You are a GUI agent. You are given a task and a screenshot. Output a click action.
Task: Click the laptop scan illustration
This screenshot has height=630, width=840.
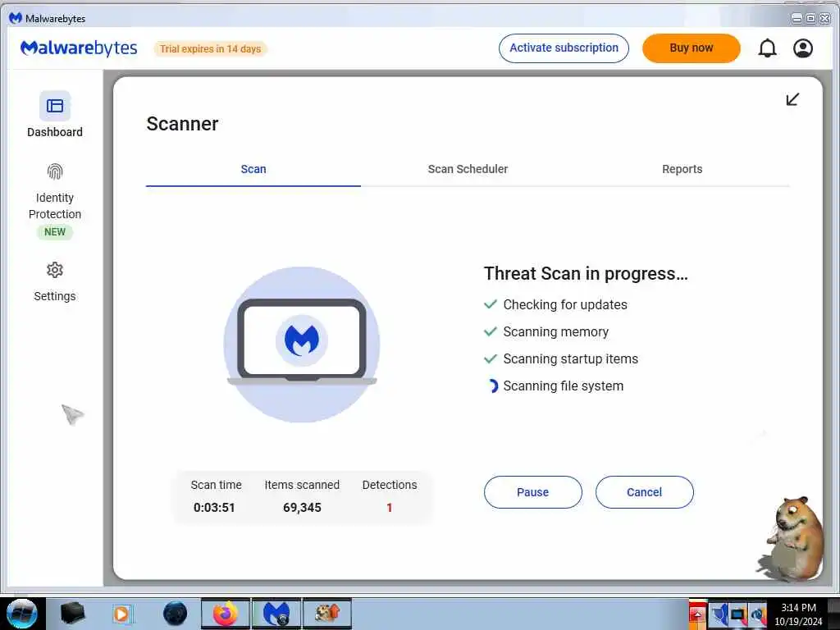[302, 344]
